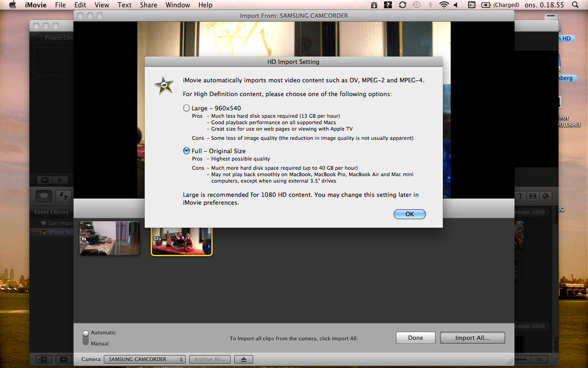This screenshot has height=368, width=588.
Task: Select the 3s clip thumbnail
Action: [109, 238]
